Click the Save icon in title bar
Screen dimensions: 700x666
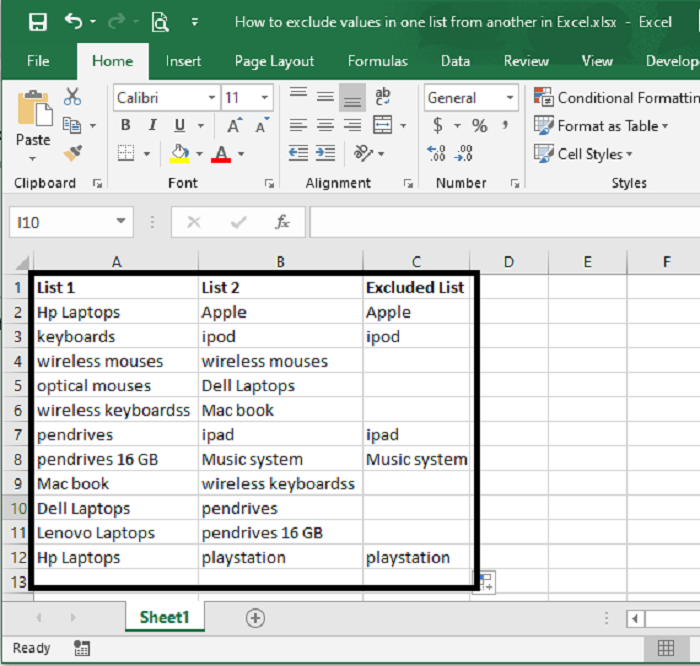(x=37, y=21)
